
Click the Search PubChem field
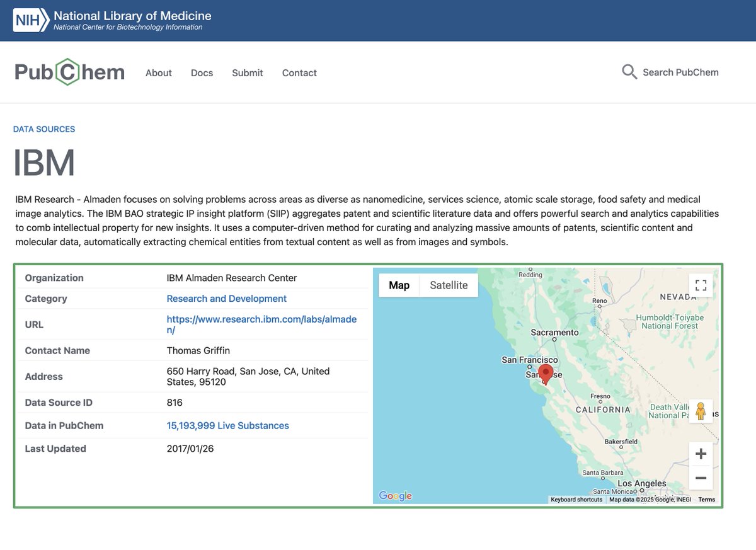point(680,72)
